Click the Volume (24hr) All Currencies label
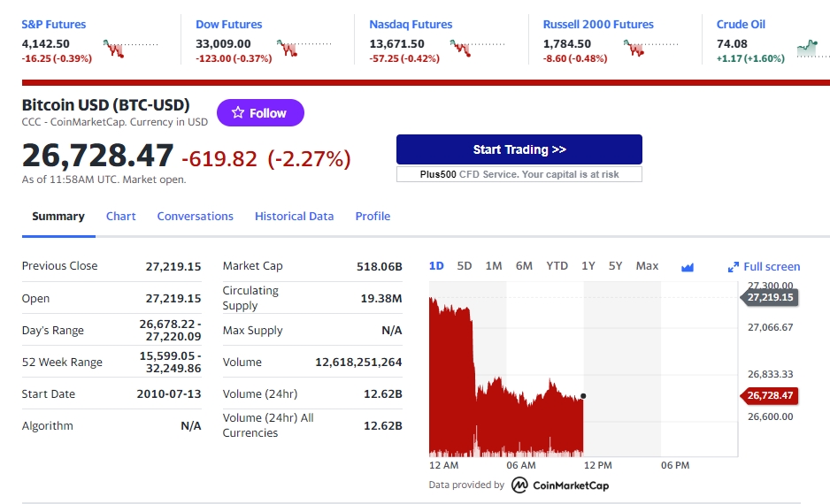Image resolution: width=830 pixels, height=504 pixels. pos(268,425)
